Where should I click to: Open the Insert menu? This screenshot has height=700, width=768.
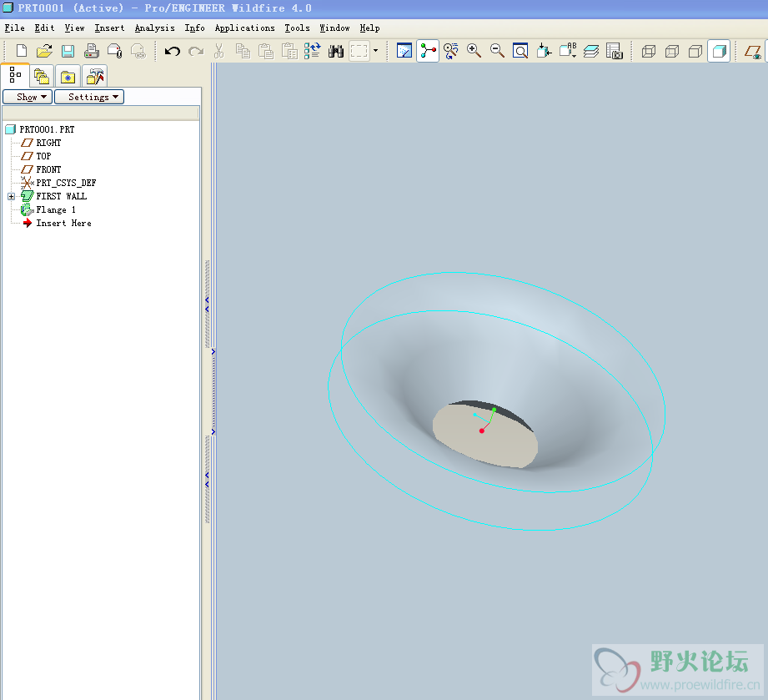(109, 28)
